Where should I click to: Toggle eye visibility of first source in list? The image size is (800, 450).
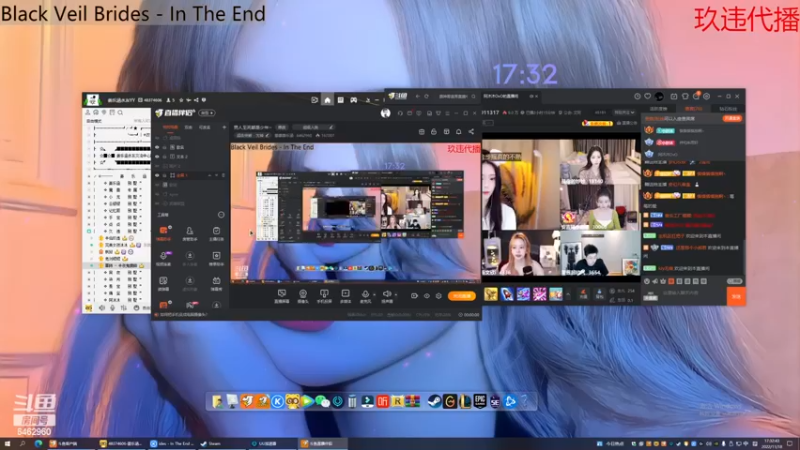tap(157, 147)
